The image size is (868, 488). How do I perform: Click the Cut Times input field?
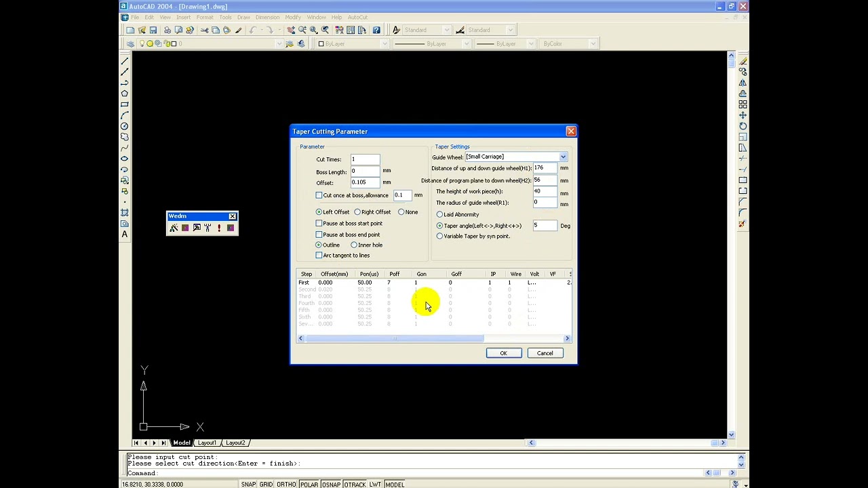click(365, 159)
